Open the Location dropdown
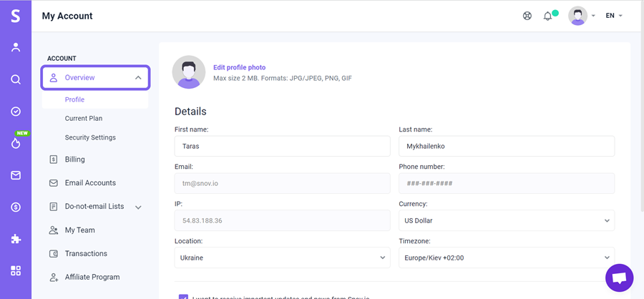This screenshot has width=644, height=299. click(x=282, y=258)
